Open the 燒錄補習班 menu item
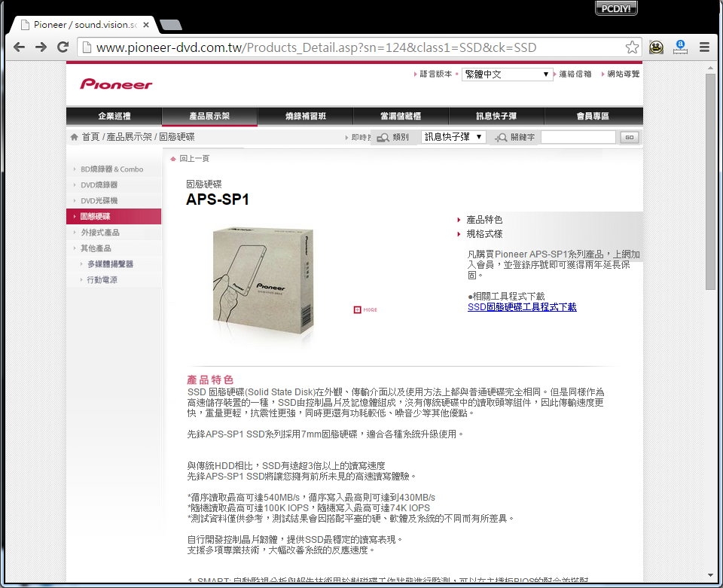 [x=305, y=116]
